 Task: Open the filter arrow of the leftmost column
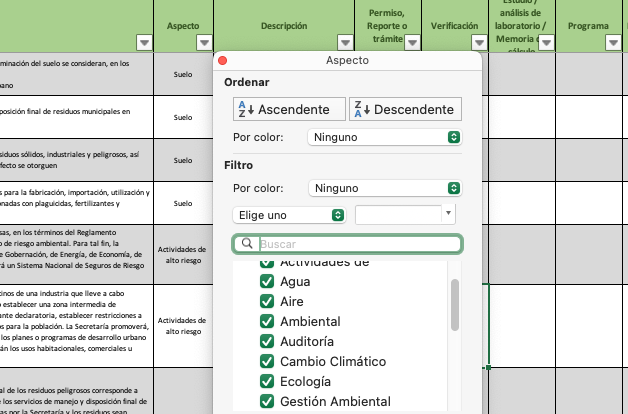coord(144,42)
